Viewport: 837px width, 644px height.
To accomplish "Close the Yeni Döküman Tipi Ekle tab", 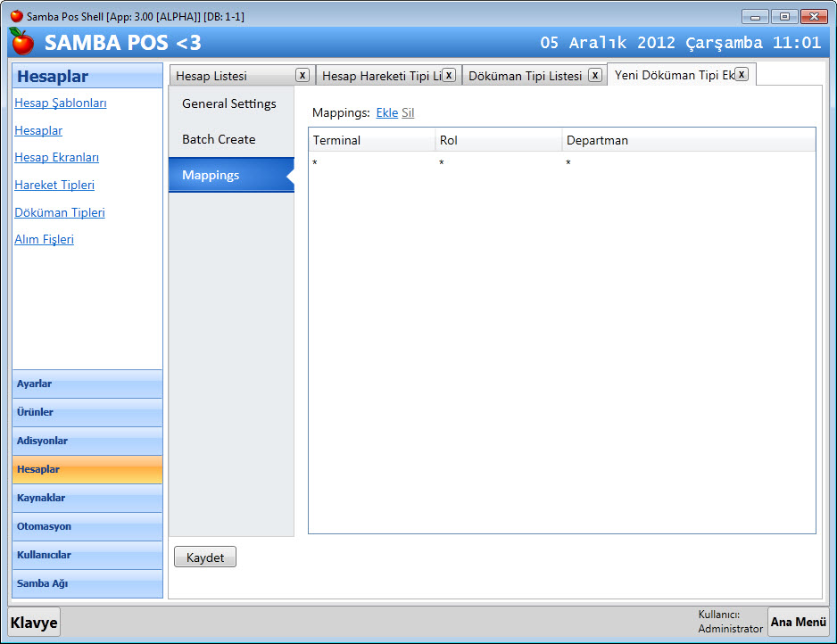I will [x=741, y=74].
